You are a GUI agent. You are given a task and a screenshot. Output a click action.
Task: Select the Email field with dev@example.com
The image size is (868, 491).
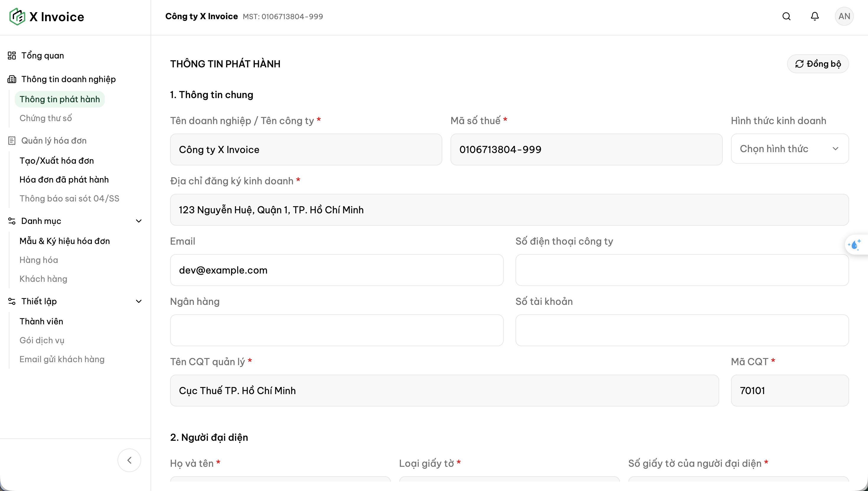point(337,270)
